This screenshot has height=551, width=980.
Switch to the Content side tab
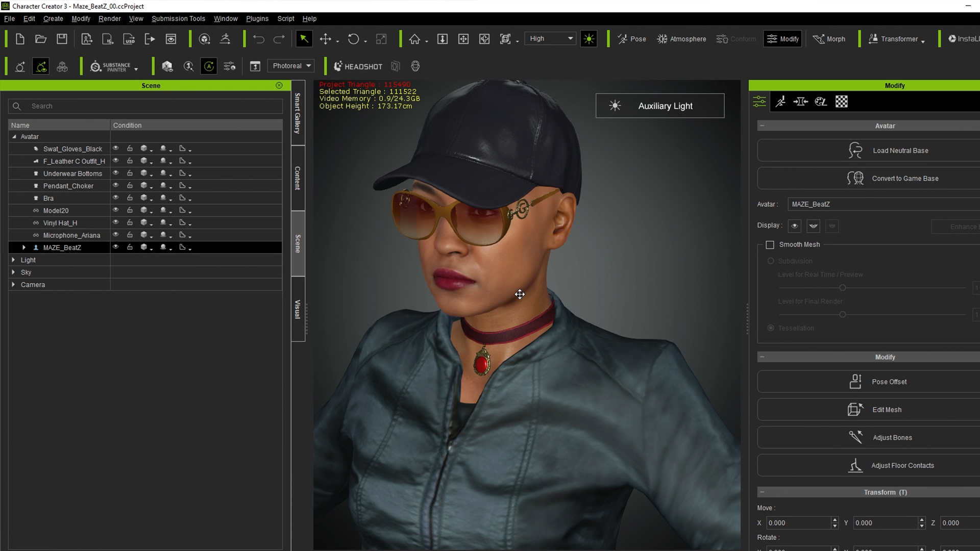298,178
